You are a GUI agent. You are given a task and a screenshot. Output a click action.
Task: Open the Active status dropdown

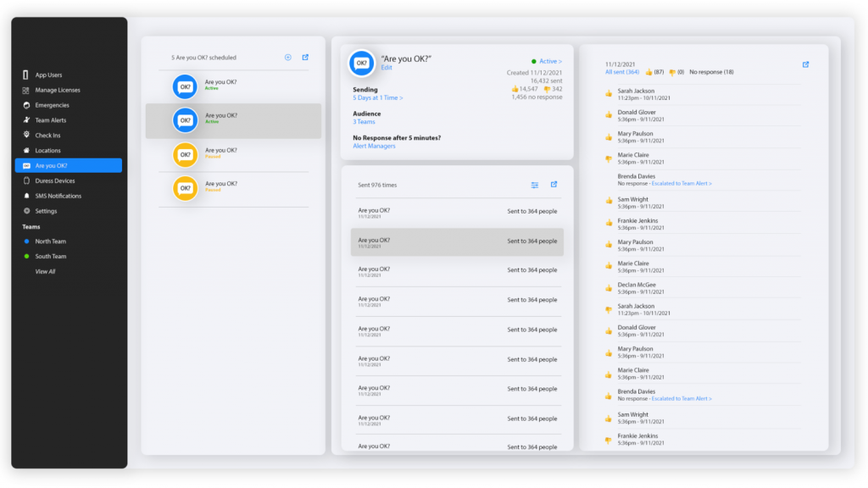pyautogui.click(x=550, y=61)
